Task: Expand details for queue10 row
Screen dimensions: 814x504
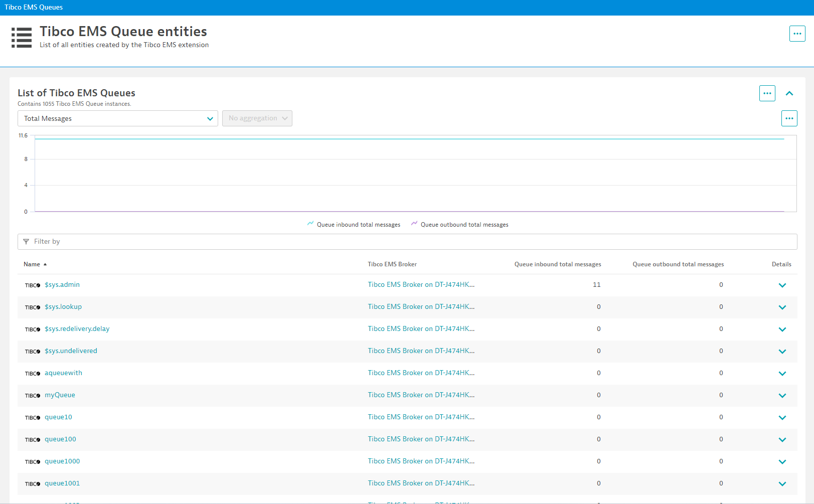Action: click(x=782, y=418)
